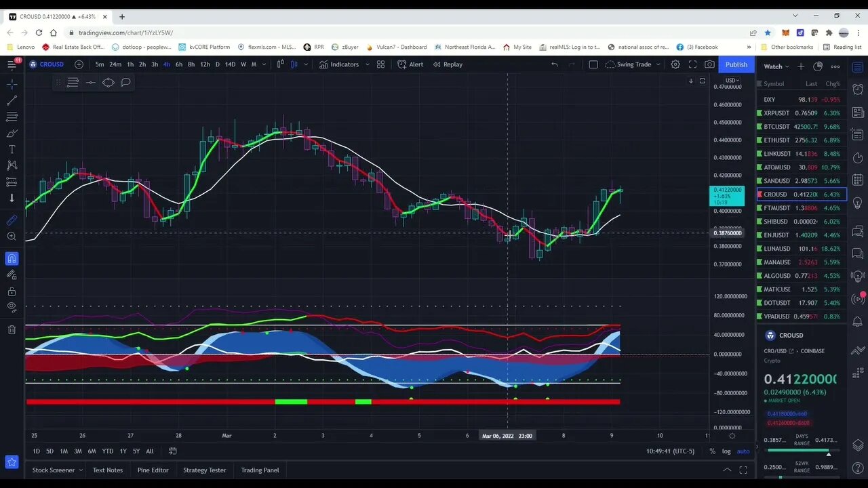Click the add symbol compare plus icon
Screen dimensions: 868x488
(79, 64)
